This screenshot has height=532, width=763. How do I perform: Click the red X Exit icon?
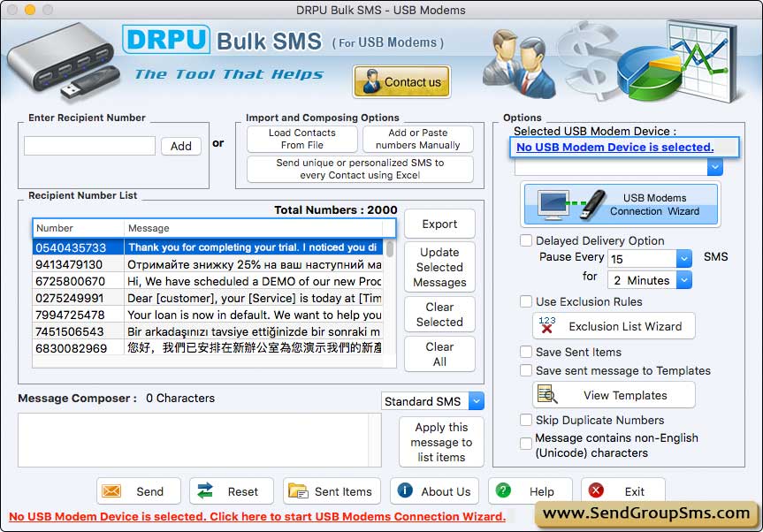(596, 490)
